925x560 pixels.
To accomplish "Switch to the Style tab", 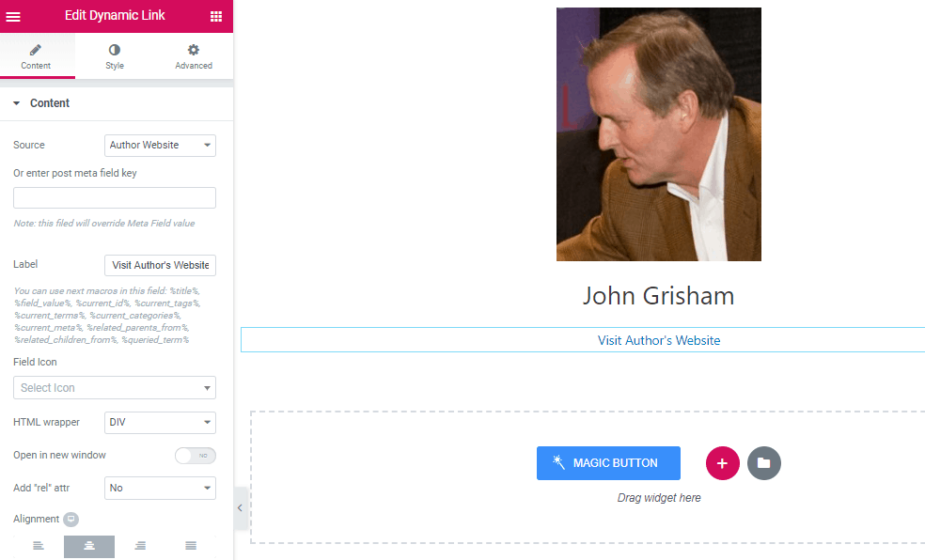I will coord(115,56).
